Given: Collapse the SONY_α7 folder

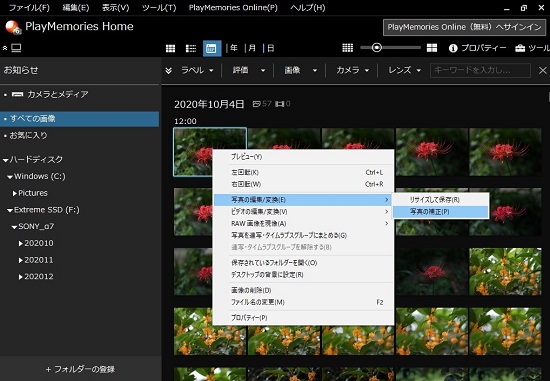Looking at the screenshot, I should (14, 227).
